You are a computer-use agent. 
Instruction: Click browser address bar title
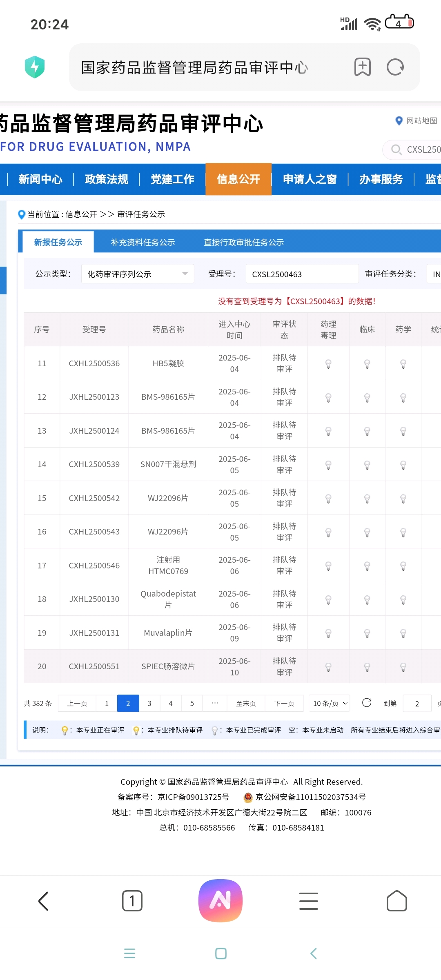click(194, 67)
